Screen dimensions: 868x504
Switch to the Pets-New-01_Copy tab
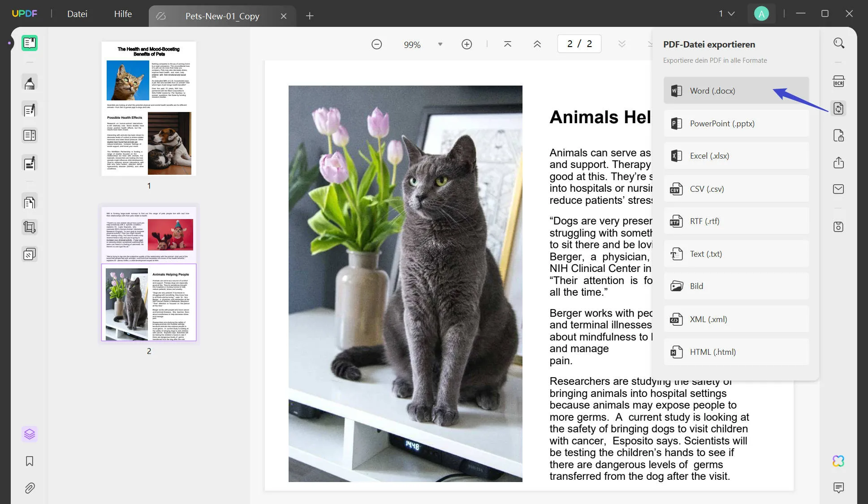click(x=222, y=16)
